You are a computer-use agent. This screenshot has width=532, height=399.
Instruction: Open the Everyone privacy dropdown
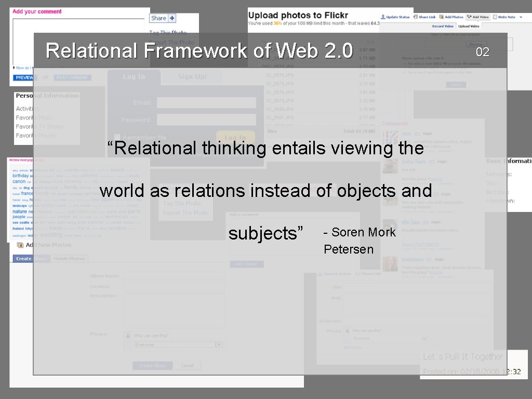coord(219,344)
